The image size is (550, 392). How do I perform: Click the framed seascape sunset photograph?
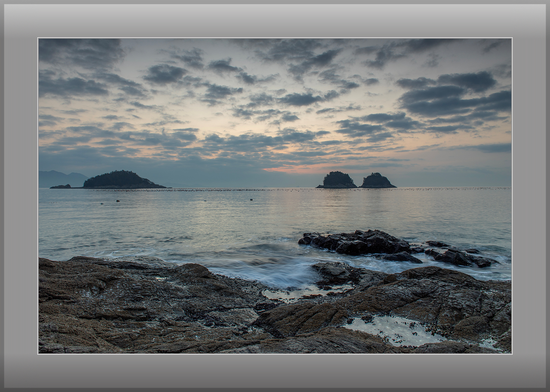click(275, 196)
